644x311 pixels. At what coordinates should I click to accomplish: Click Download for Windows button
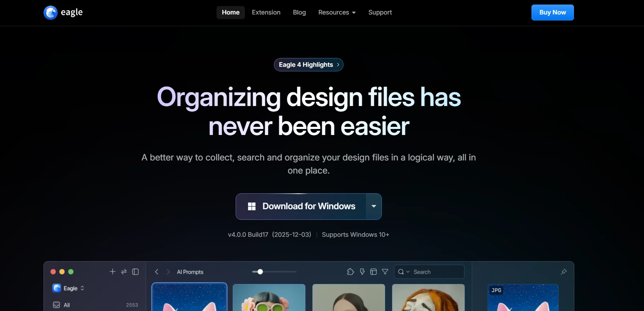tap(301, 206)
